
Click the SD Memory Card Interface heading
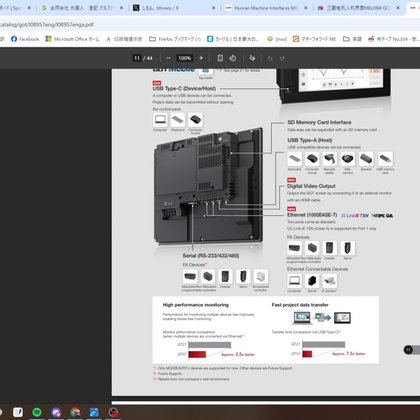click(x=319, y=122)
